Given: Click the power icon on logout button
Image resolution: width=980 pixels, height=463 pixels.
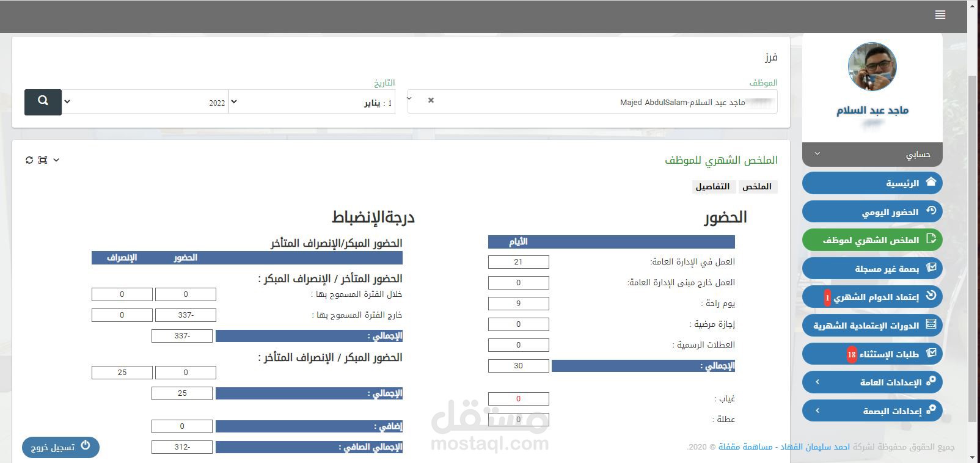Looking at the screenshot, I should pos(86,446).
